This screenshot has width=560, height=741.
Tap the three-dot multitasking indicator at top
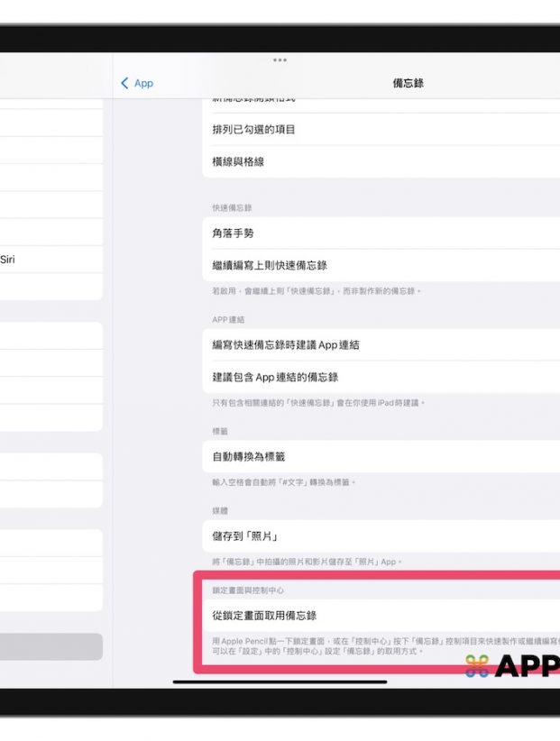[x=280, y=60]
